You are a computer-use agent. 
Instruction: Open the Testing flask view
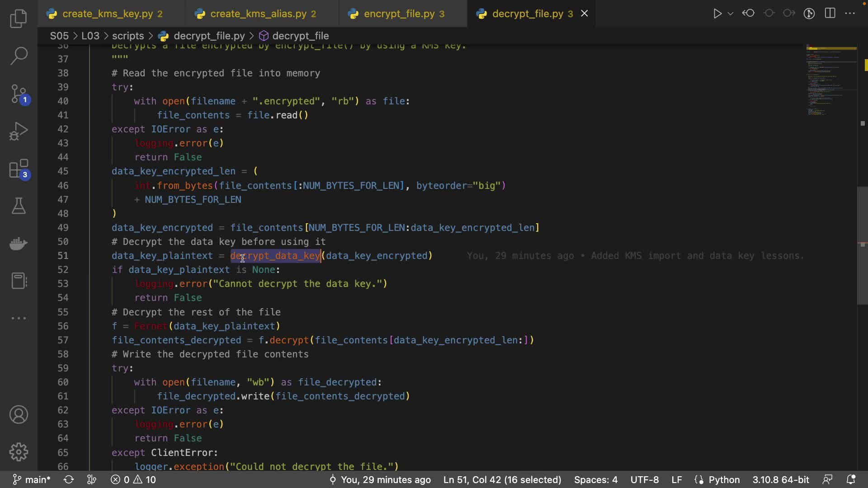tap(19, 206)
